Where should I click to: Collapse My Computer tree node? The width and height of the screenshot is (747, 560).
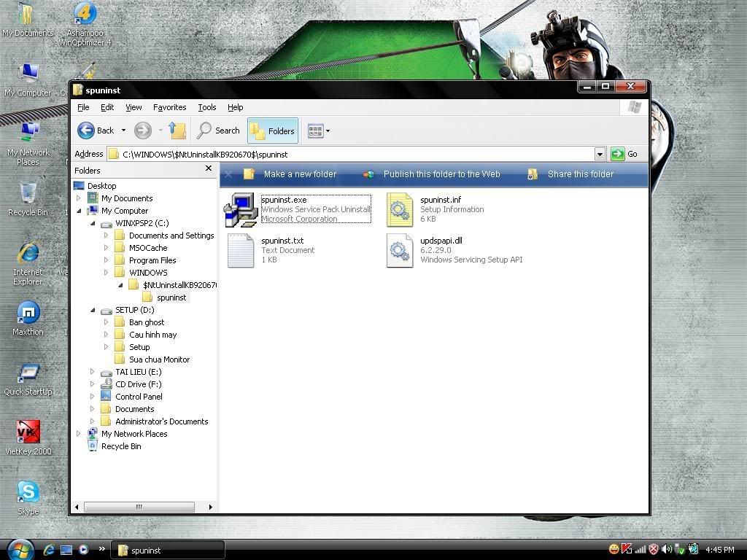point(79,211)
